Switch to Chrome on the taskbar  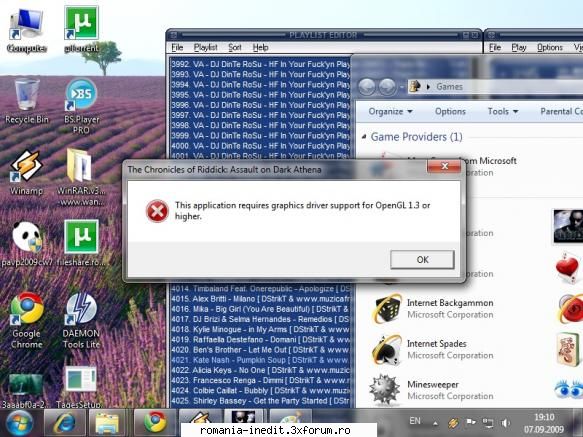155,423
